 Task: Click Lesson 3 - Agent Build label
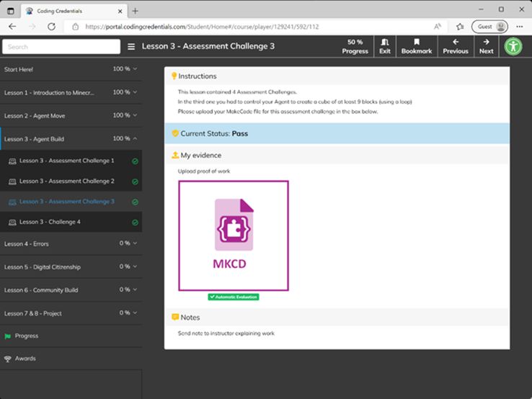click(x=34, y=139)
